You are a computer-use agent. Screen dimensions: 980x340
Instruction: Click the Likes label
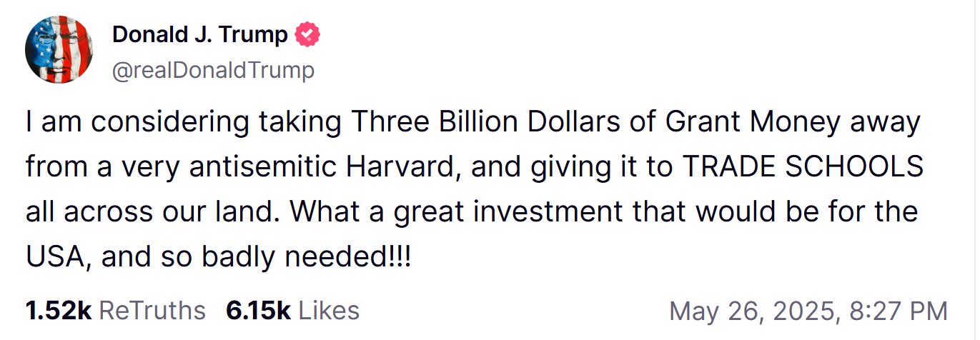pyautogui.click(x=328, y=311)
